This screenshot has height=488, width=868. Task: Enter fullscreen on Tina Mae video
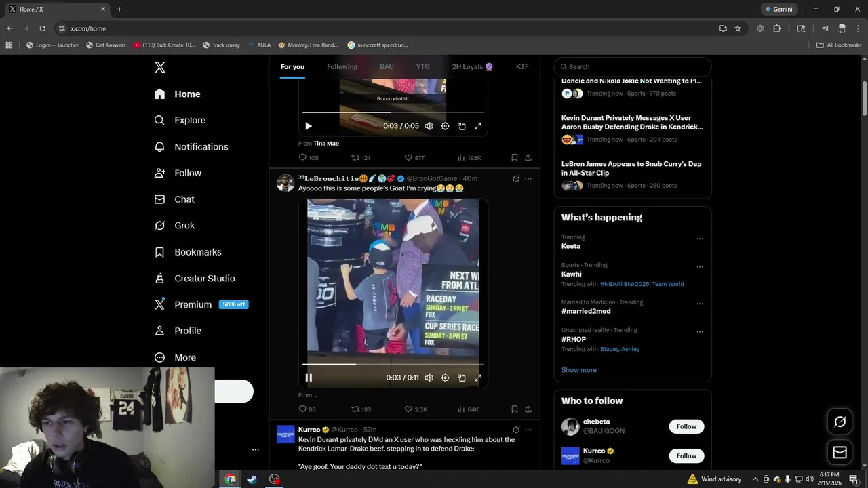coord(478,126)
